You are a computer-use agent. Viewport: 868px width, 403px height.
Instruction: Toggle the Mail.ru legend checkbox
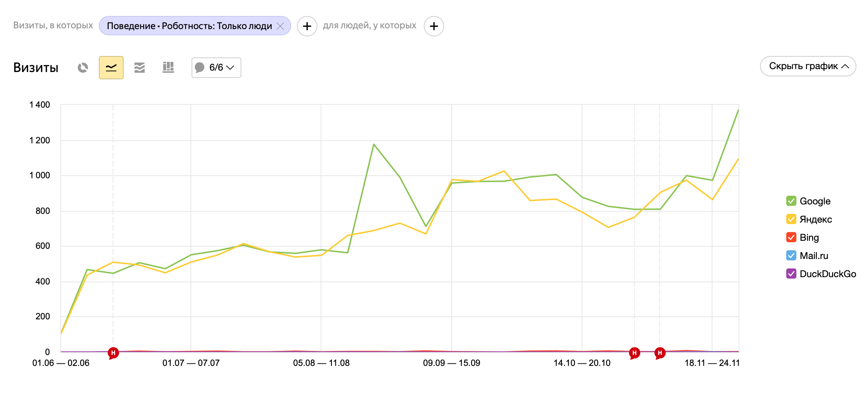point(791,255)
